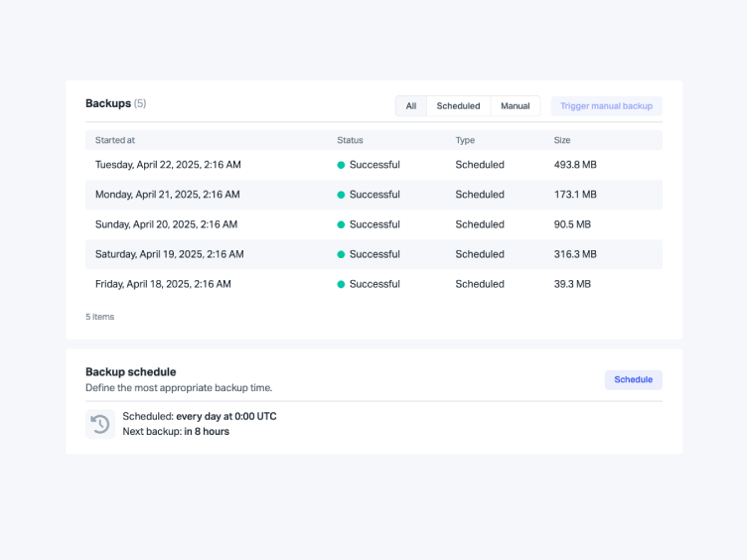The height and width of the screenshot is (560, 747).
Task: Click green status dot for April 22 backup
Action: (x=341, y=165)
